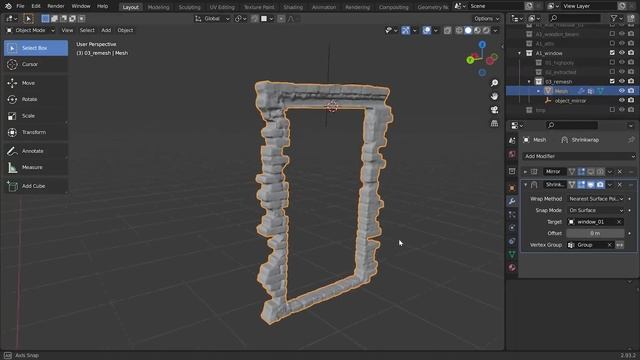Switch to solid viewport shading
Screen dimensions: 640x360
click(x=468, y=30)
